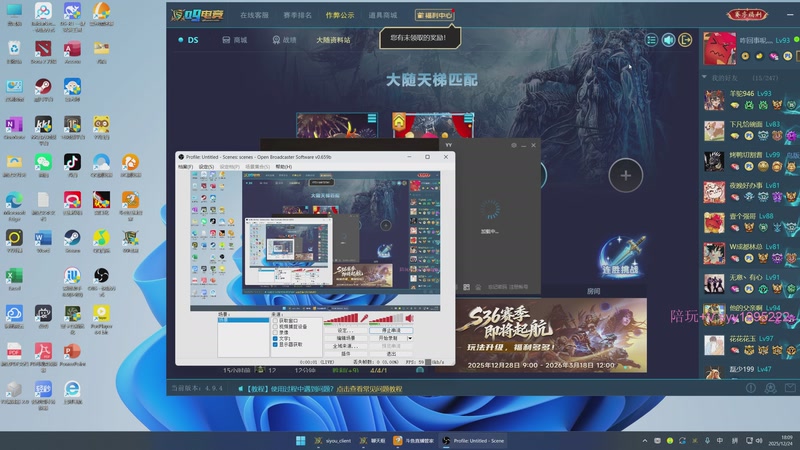The image size is (800, 450).
Task: Adjust the microphone volume bar in OBS
Action: (341, 318)
